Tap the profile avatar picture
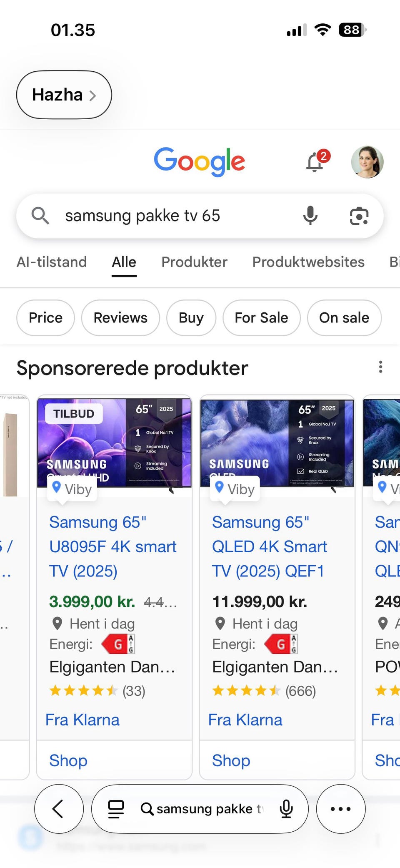The image size is (400, 868). (367, 162)
